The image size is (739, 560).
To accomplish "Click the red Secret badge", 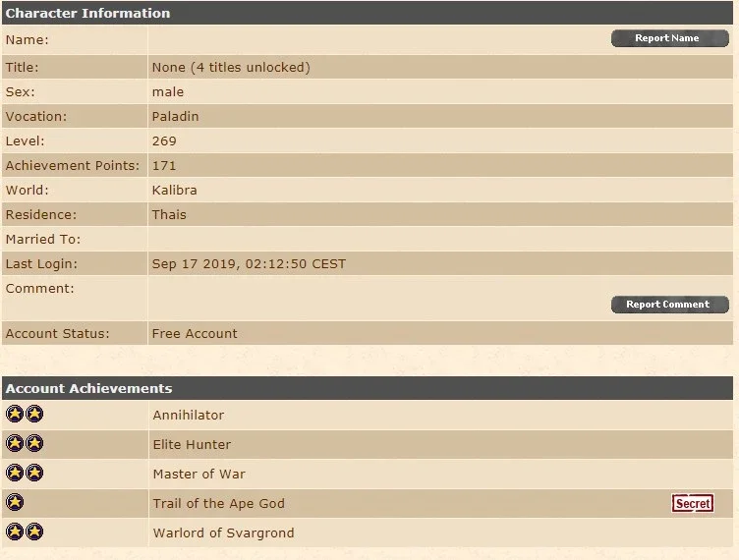I will pos(693,503).
